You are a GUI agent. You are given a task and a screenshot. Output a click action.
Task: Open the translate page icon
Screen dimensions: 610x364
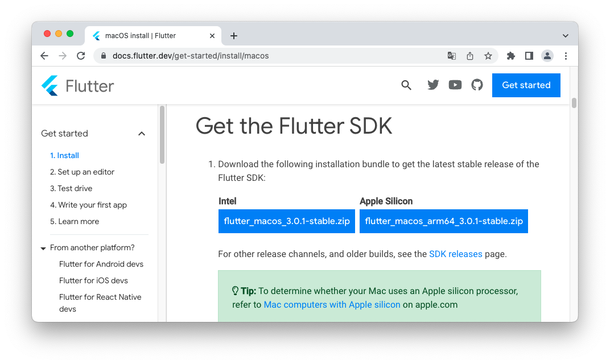pyautogui.click(x=452, y=56)
